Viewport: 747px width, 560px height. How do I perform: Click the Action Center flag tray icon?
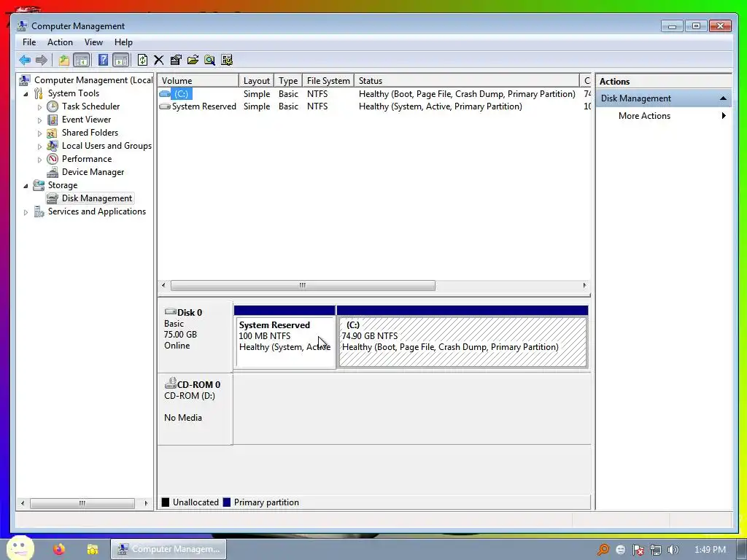tap(638, 550)
